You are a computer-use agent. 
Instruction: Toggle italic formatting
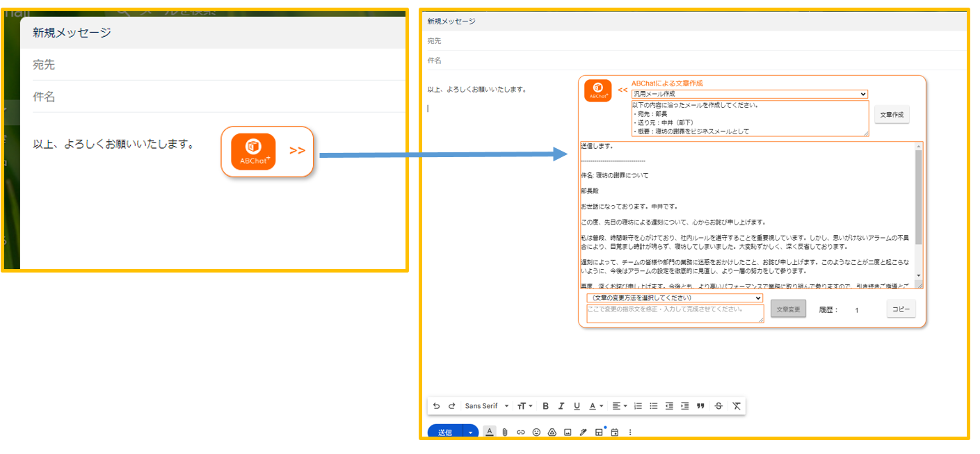click(x=561, y=406)
